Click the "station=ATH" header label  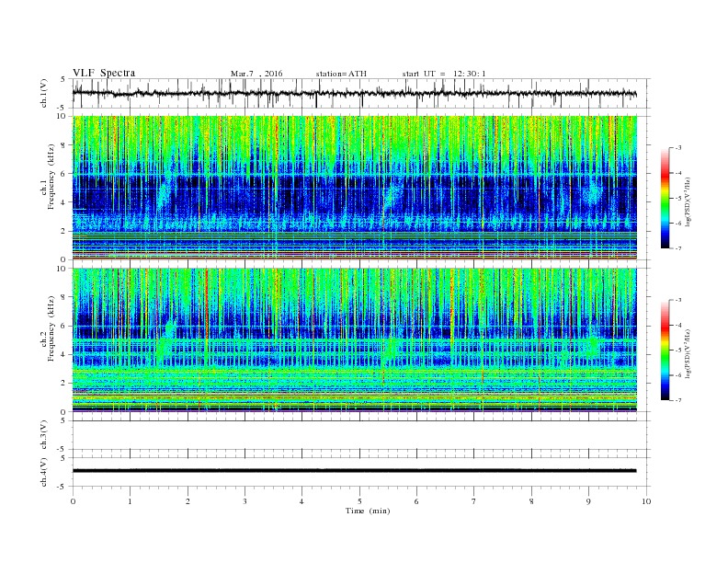click(x=341, y=74)
